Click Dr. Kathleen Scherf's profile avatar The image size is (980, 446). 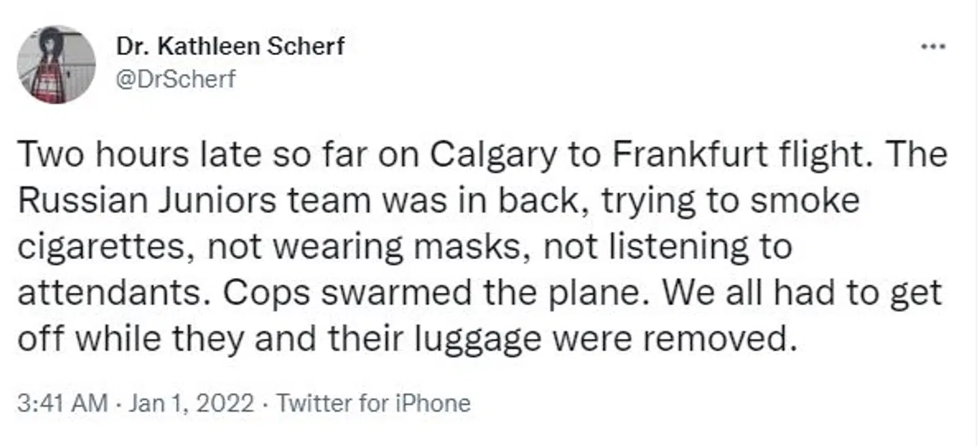tap(56, 65)
